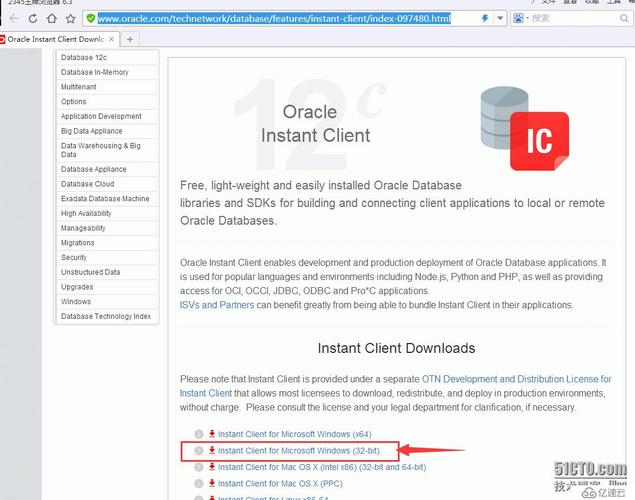The width and height of the screenshot is (635, 500).
Task: Open Windows sidebar item
Action: [x=107, y=302]
